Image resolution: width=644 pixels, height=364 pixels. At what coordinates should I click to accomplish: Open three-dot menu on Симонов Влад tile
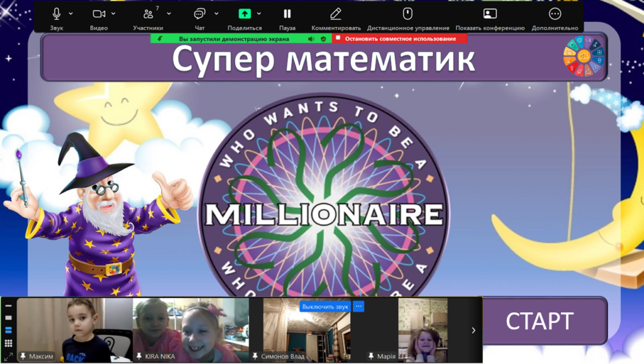(x=358, y=307)
